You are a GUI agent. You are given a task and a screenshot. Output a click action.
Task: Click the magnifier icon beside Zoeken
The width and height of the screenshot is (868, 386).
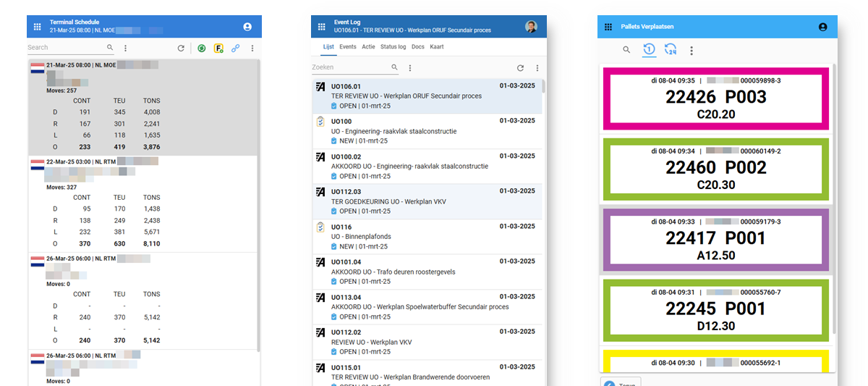(395, 67)
